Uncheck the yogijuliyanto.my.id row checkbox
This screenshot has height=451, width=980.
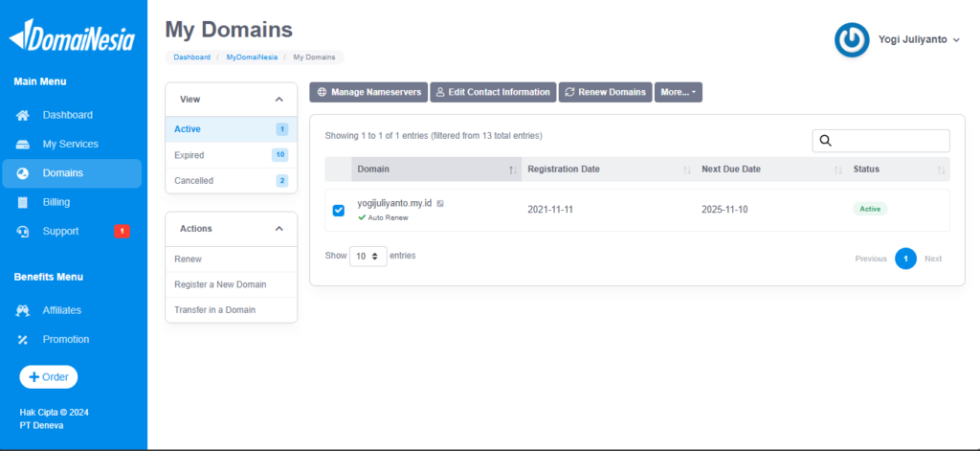[339, 211]
